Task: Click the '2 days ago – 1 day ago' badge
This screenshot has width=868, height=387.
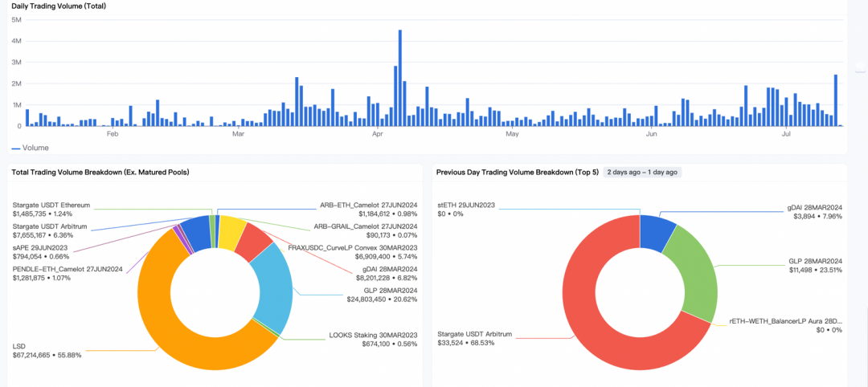Action: point(642,172)
